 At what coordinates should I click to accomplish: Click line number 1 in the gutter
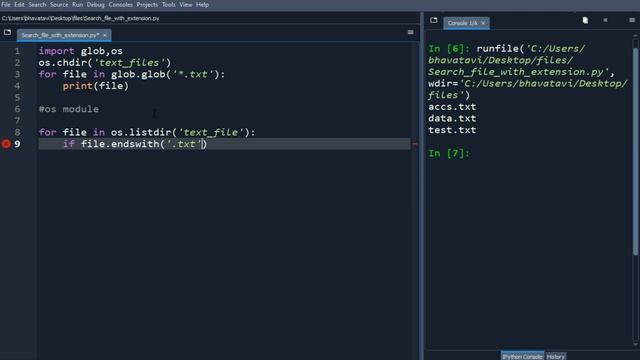point(17,51)
